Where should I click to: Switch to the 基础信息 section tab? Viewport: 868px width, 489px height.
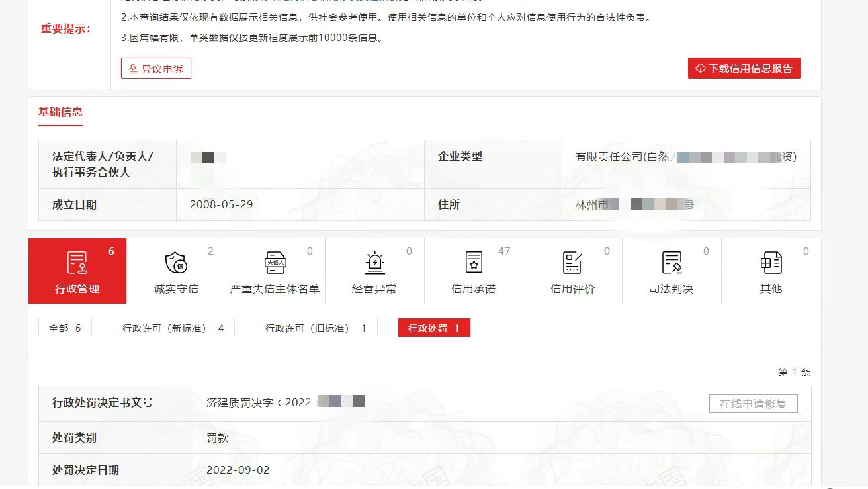tap(60, 112)
